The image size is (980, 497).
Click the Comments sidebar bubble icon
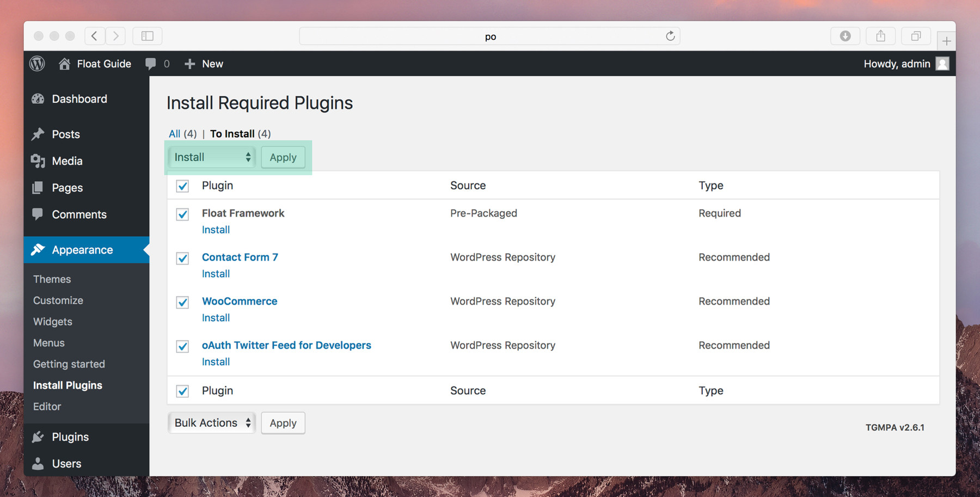pyautogui.click(x=38, y=214)
